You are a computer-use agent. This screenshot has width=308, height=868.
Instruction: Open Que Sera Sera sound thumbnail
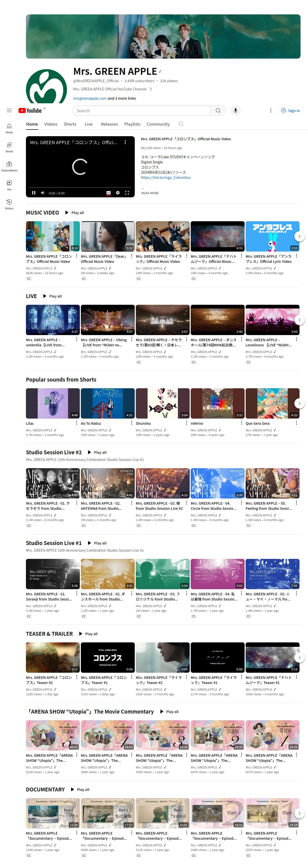pos(272,403)
